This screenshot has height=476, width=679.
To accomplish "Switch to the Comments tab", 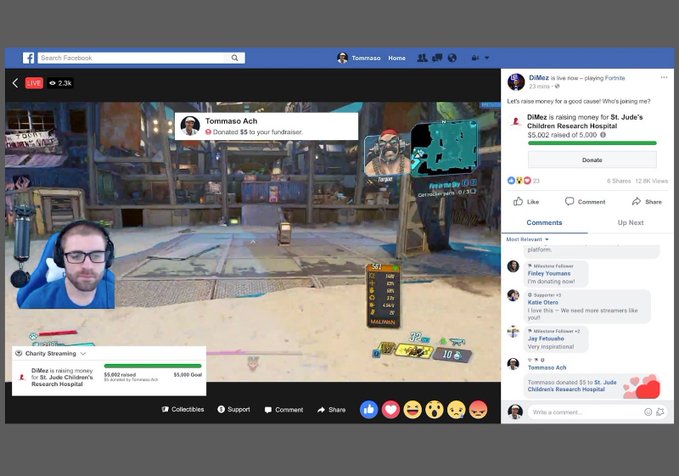I will [x=544, y=223].
